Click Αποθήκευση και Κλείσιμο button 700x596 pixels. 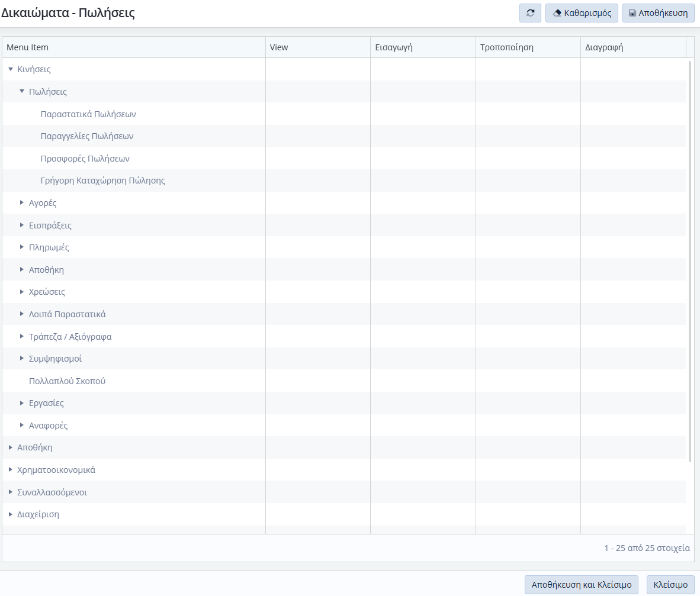(x=581, y=584)
